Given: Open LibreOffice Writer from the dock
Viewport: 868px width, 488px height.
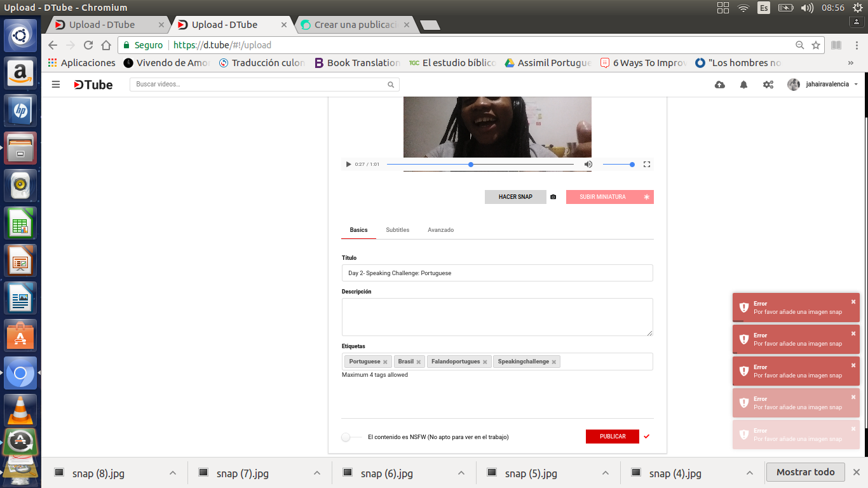Looking at the screenshot, I should click(20, 297).
